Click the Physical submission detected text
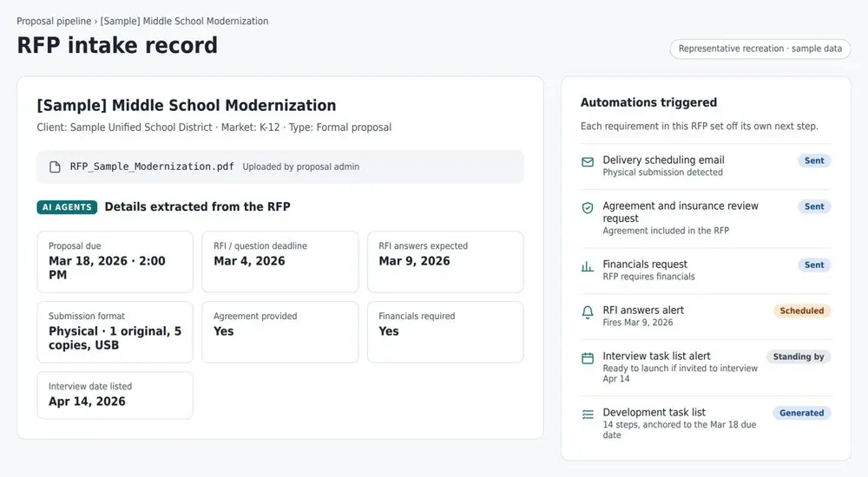This screenshot has width=868, height=477. (x=662, y=173)
